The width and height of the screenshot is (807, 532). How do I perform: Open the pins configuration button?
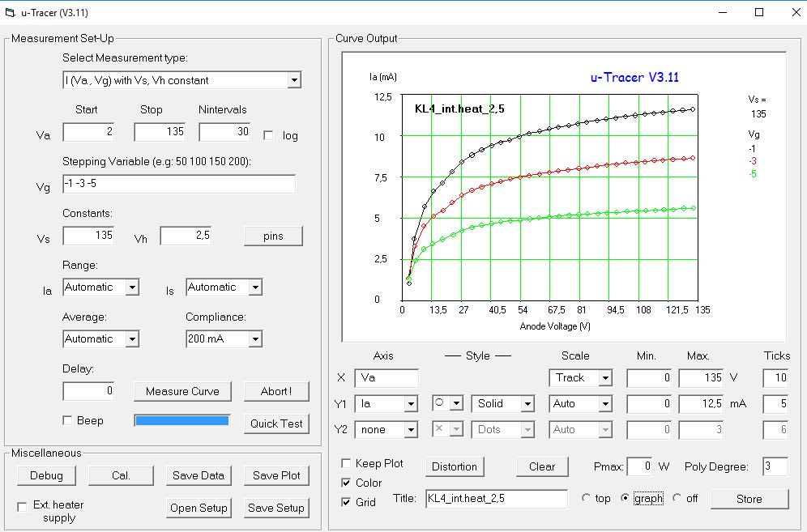point(273,236)
